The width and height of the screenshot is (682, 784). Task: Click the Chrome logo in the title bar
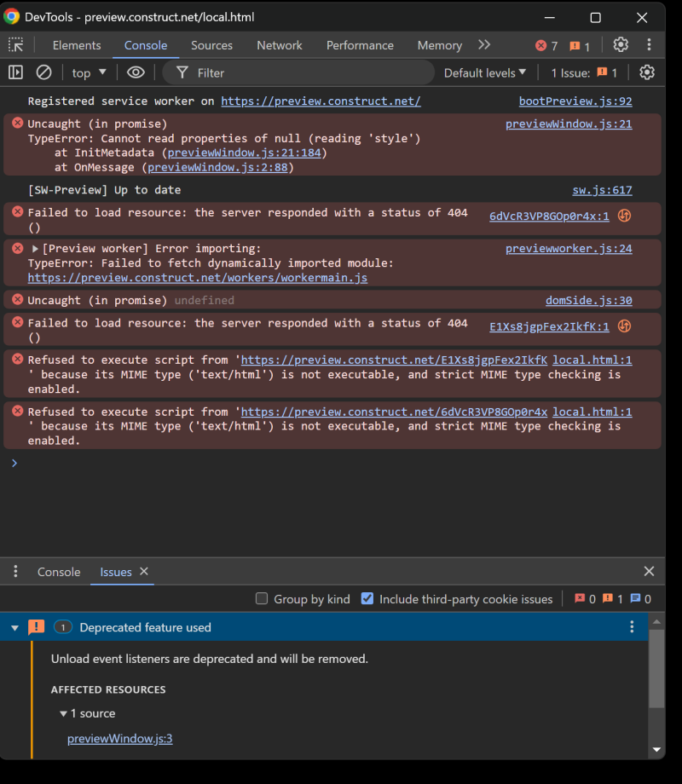pyautogui.click(x=11, y=16)
